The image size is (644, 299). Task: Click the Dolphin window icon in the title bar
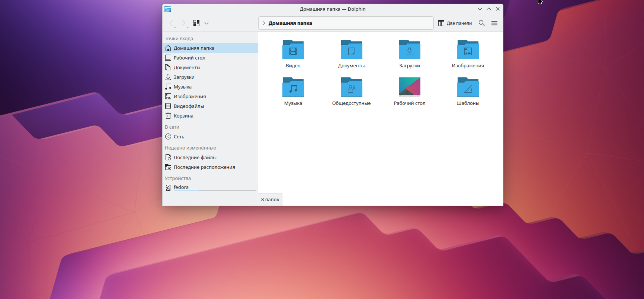coord(168,9)
